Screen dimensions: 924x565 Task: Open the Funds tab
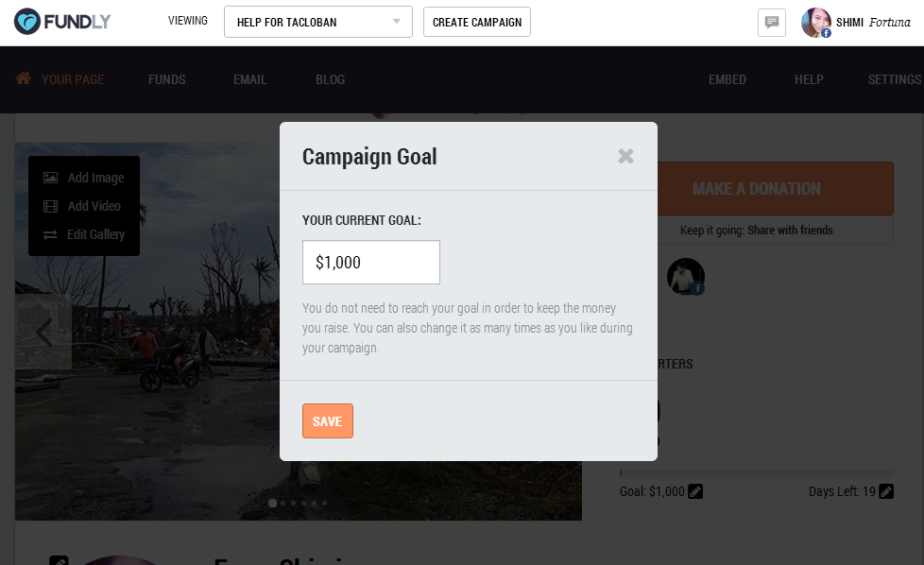pos(167,79)
